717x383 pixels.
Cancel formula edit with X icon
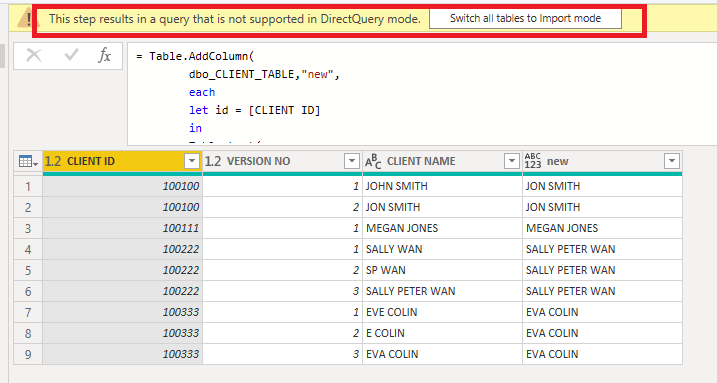pos(34,56)
